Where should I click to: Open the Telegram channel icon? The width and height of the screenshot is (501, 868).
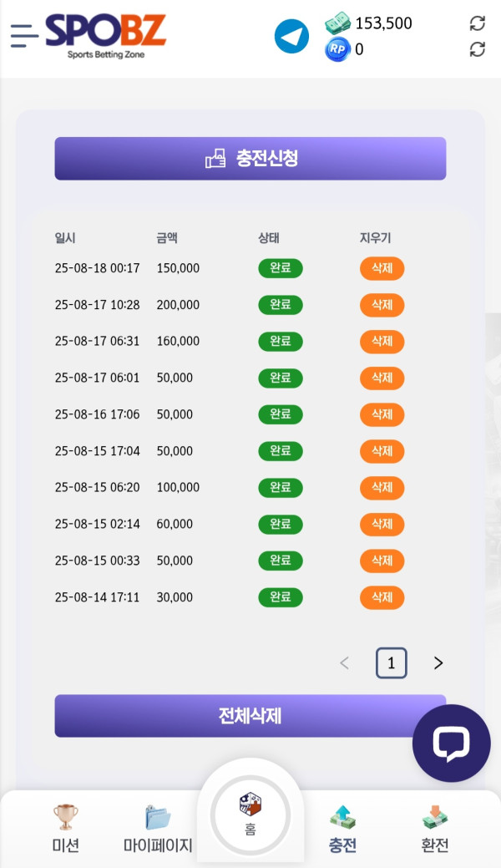(x=291, y=37)
